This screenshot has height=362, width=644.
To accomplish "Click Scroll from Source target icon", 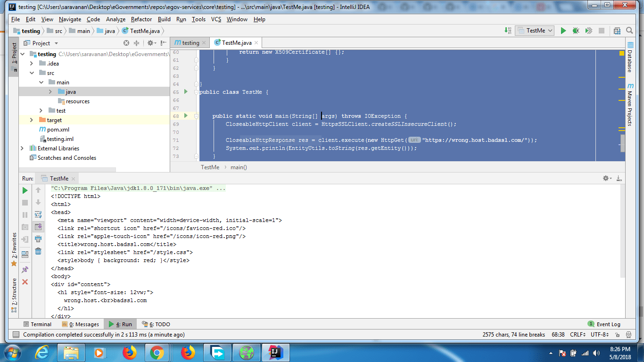I will click(126, 43).
